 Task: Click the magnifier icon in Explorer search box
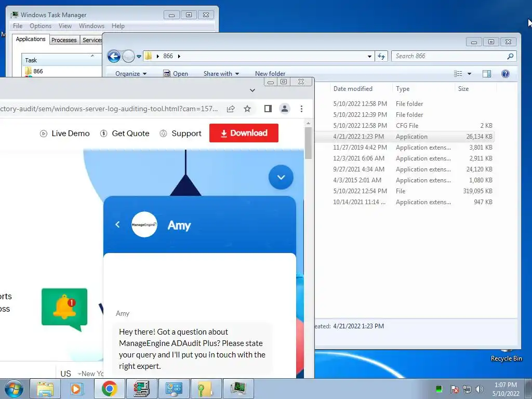click(x=510, y=56)
